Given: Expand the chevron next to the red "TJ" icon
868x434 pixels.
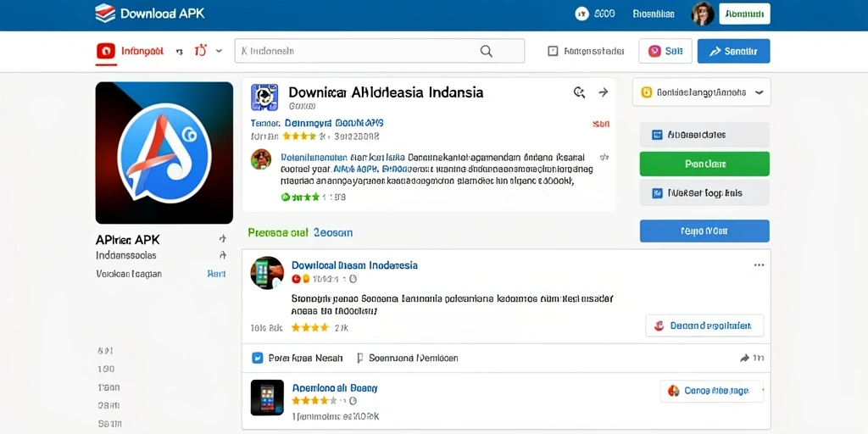Looking at the screenshot, I should (x=219, y=51).
